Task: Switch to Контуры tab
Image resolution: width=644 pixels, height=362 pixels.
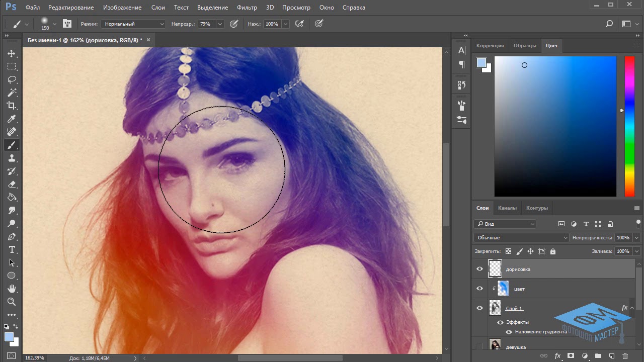Action: point(537,208)
